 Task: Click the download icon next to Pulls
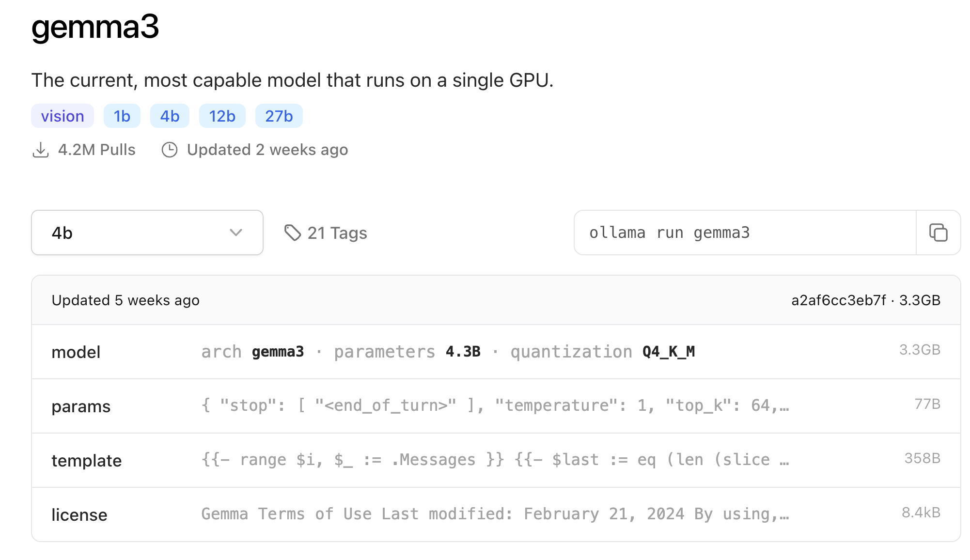[41, 150]
